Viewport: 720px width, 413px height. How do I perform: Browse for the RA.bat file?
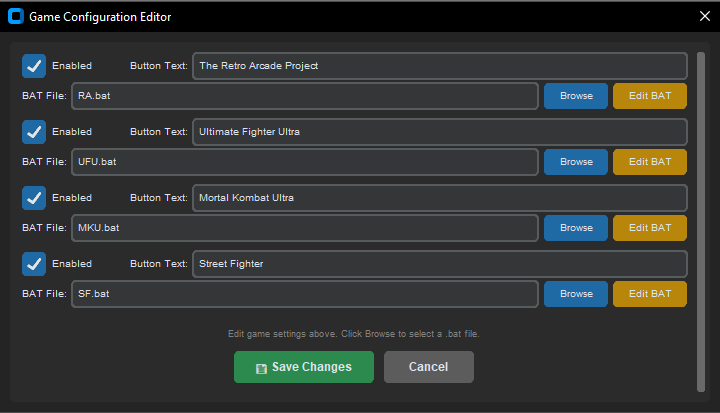click(x=576, y=96)
